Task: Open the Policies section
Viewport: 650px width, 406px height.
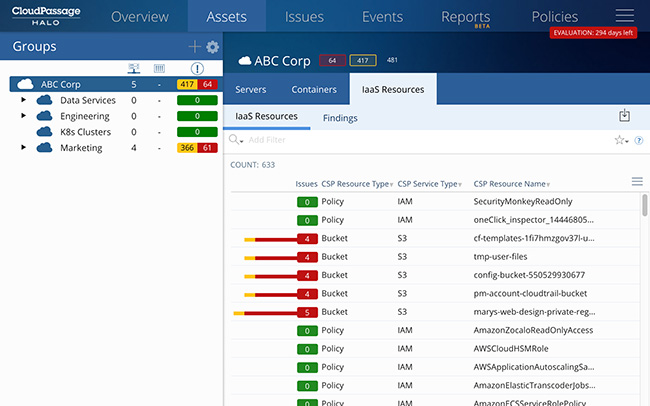Action: pos(555,17)
